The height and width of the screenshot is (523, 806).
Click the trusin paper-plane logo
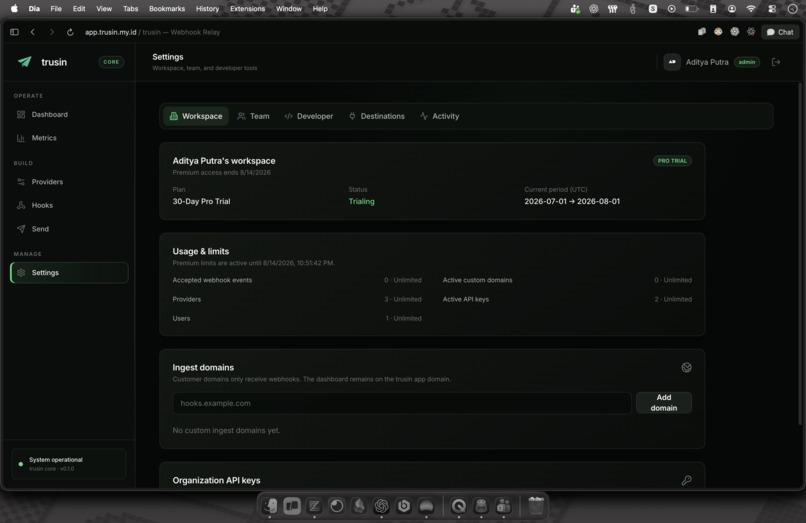[x=24, y=62]
